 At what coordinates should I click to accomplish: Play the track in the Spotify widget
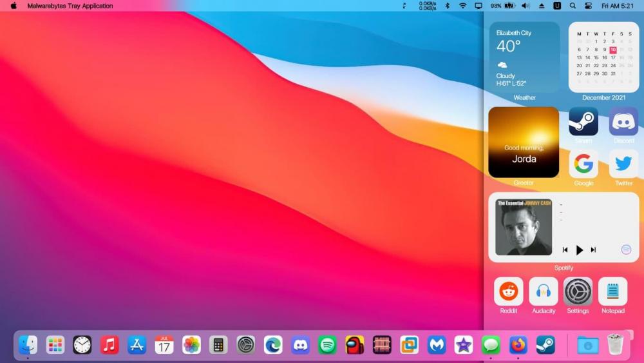point(579,250)
